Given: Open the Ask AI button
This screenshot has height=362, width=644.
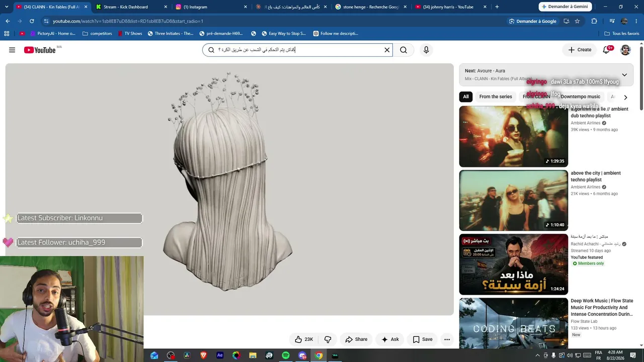Looking at the screenshot, I should 390,339.
